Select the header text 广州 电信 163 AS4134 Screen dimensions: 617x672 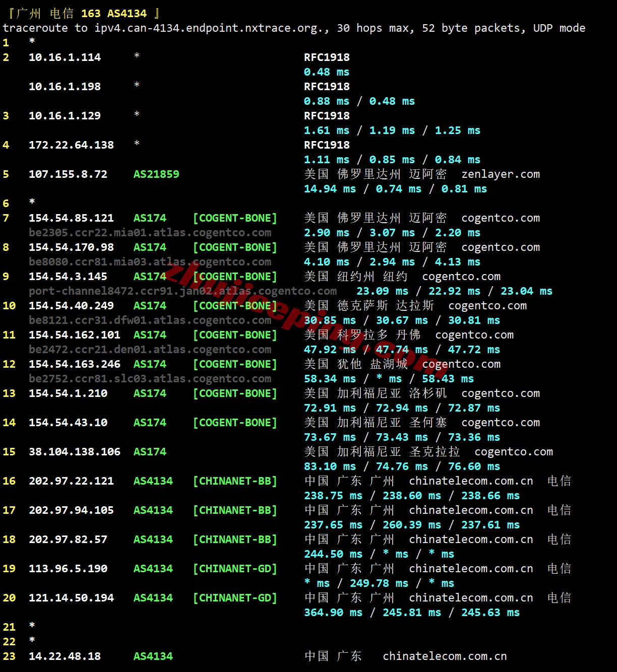(x=82, y=14)
